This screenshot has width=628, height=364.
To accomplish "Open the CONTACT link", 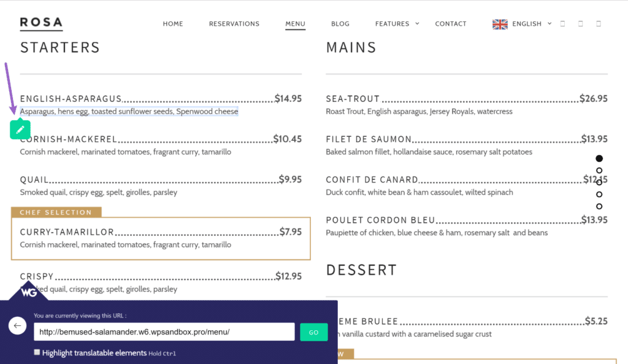I will pos(451,24).
